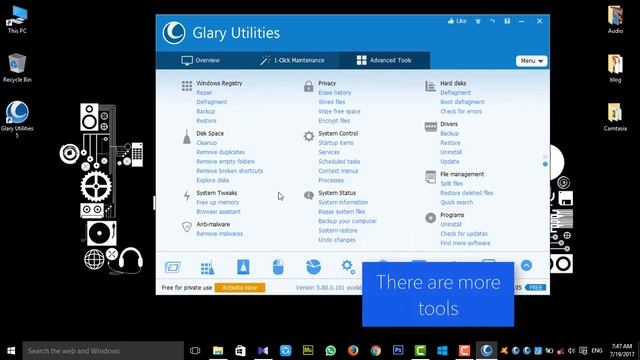Click the Hard disks icon
The image size is (640, 360).
[x=431, y=86]
